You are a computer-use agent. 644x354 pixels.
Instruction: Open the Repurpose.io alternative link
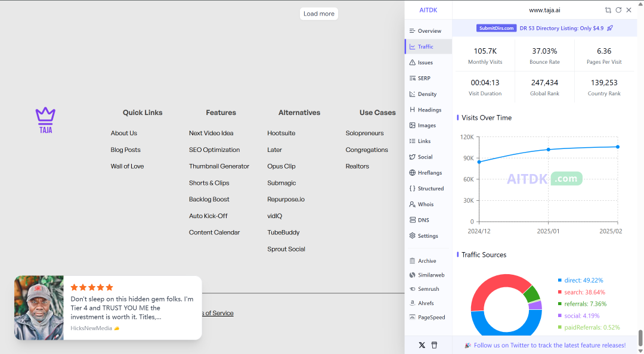click(286, 199)
